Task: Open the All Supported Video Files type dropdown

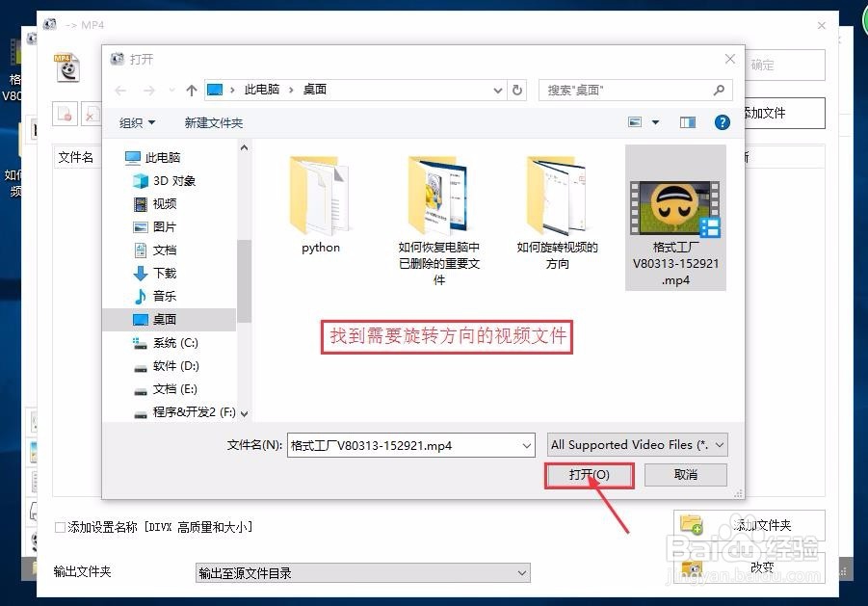Action: 721,444
